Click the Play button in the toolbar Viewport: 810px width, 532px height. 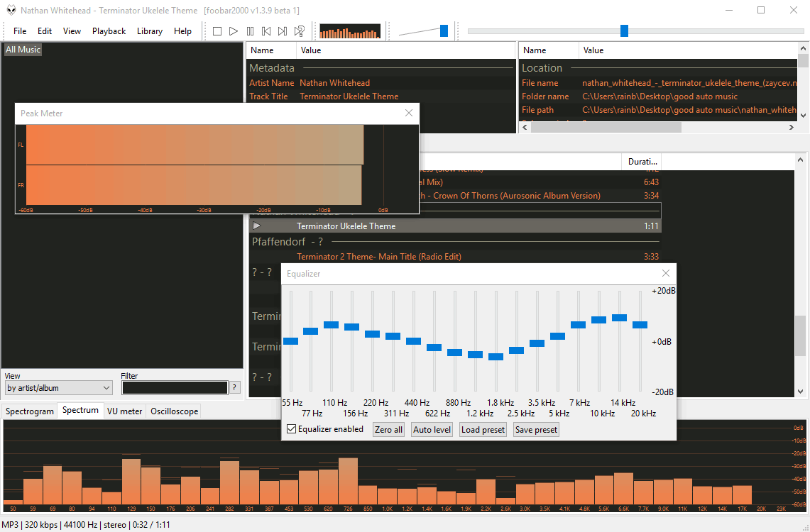pos(234,31)
